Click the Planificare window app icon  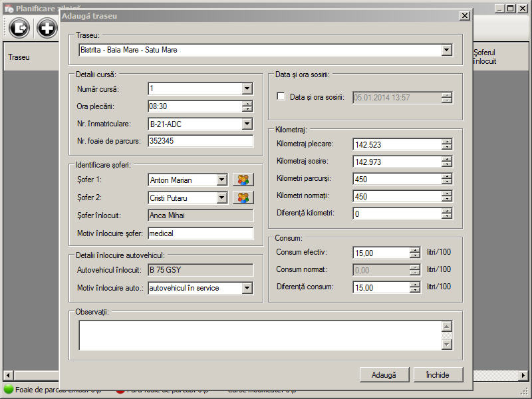pyautogui.click(x=9, y=9)
